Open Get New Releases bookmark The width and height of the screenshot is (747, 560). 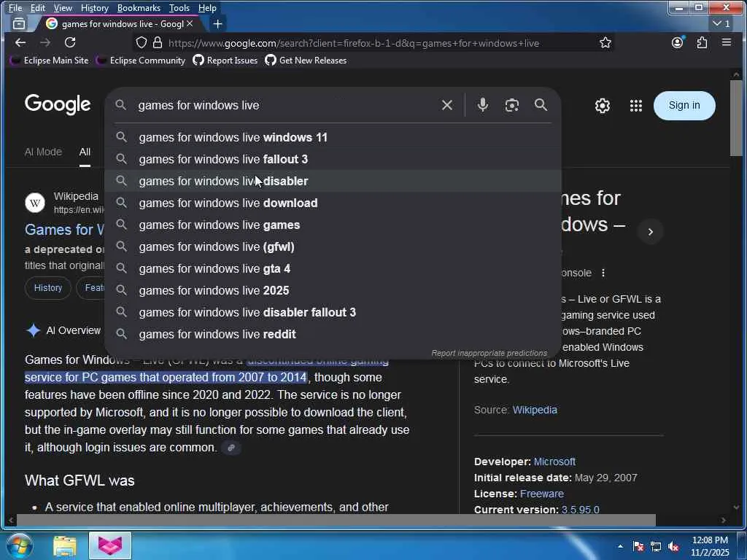tap(306, 61)
